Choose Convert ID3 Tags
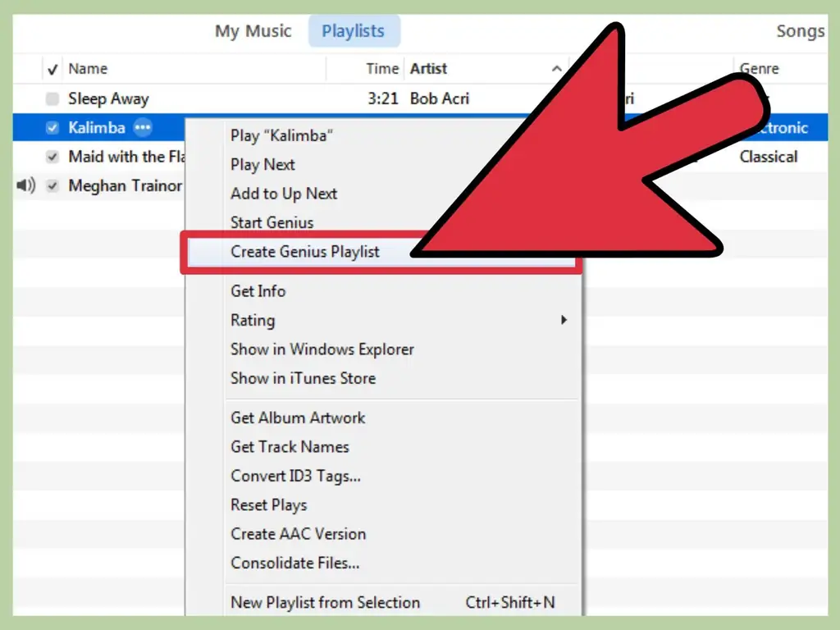This screenshot has height=630, width=840. pos(294,476)
